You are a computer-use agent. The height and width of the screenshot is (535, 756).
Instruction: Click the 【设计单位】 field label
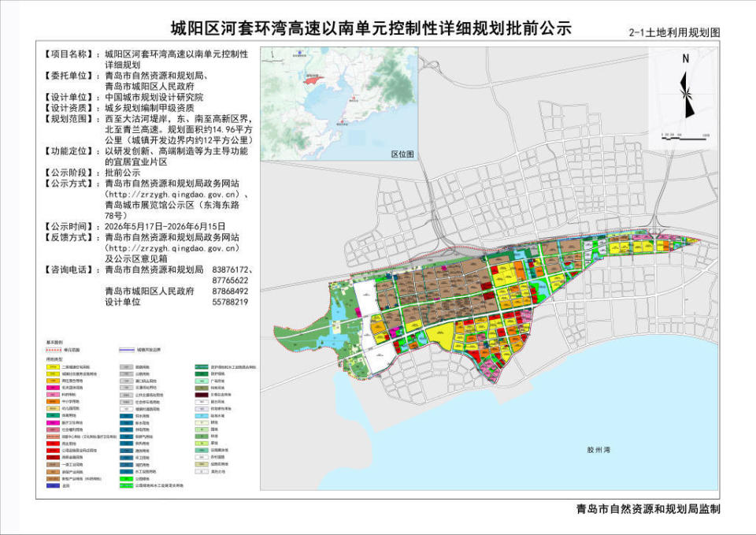(x=68, y=97)
